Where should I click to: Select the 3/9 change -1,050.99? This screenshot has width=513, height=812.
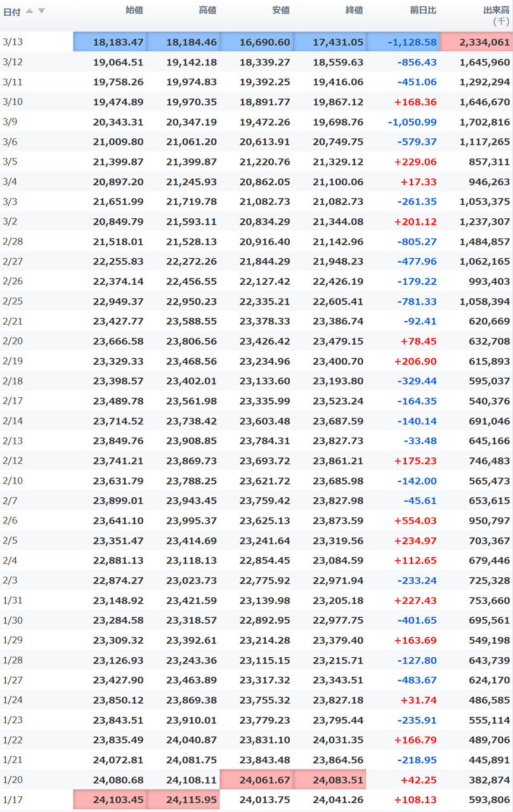(x=412, y=122)
